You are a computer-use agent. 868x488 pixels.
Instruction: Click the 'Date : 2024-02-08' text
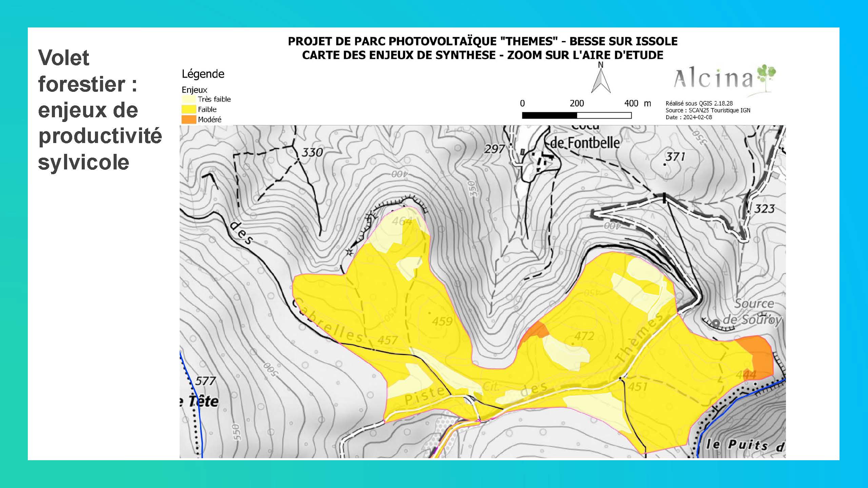pos(689,117)
